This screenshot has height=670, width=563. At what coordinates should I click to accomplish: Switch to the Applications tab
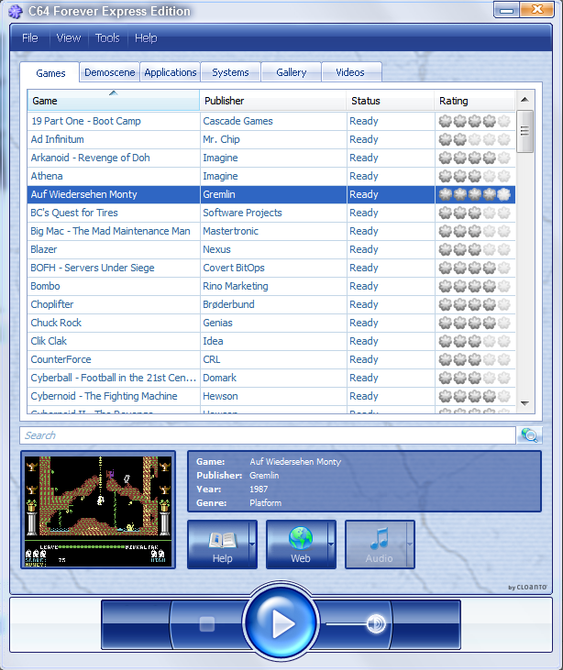click(170, 72)
